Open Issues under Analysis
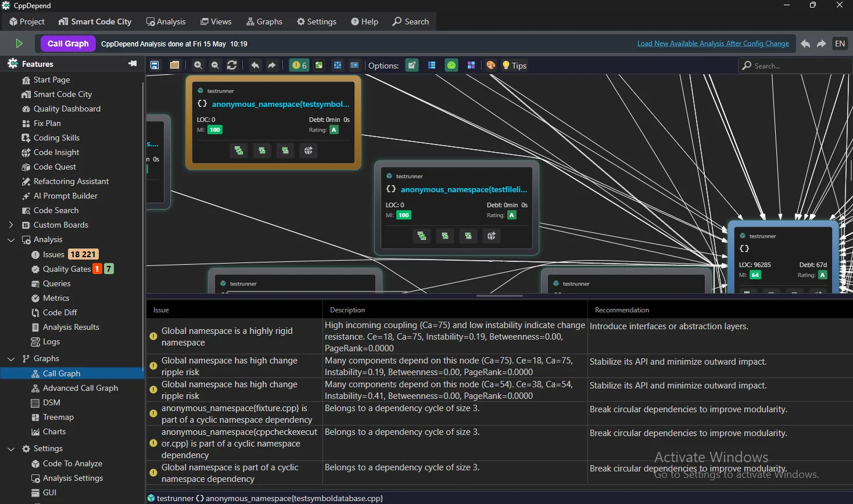This screenshot has width=853, height=504. pos(53,254)
